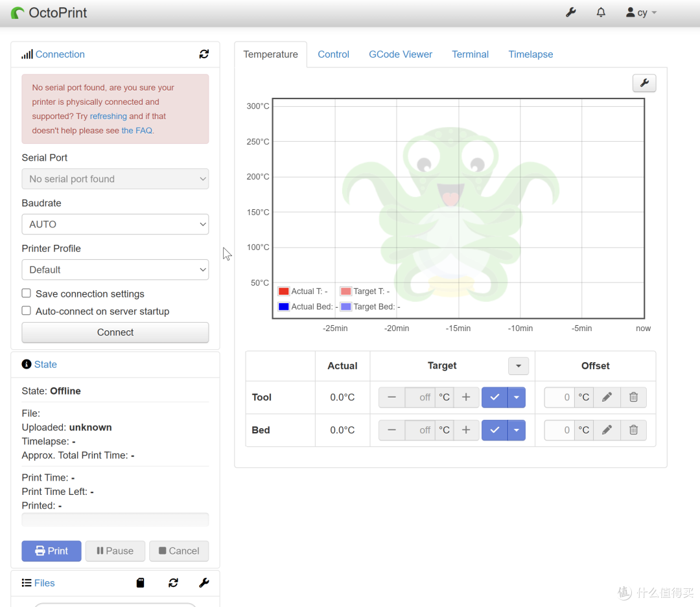
Task: Open the Baudrate AUTO dropdown
Action: point(115,224)
